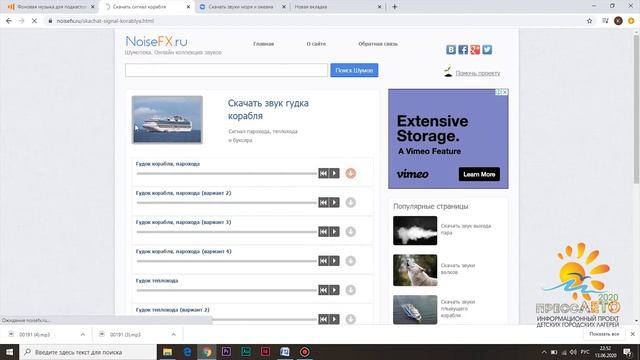Open 'Обратная связь' menu item
The width and height of the screenshot is (640, 360).
[378, 44]
